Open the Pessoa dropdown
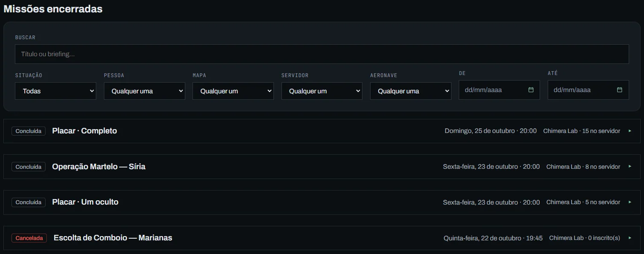 144,91
